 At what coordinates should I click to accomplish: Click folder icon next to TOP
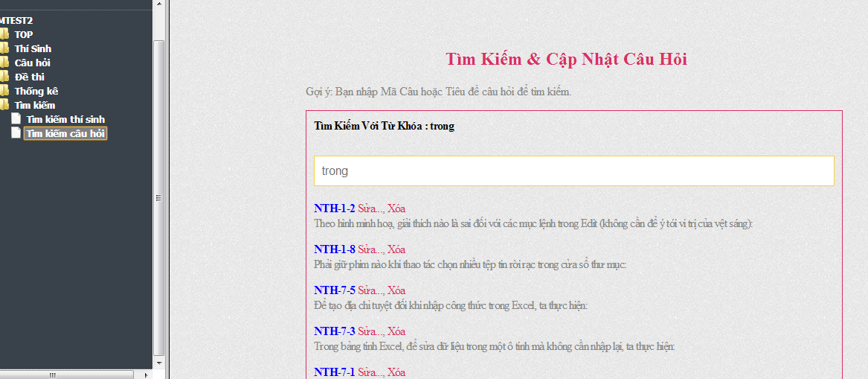pyautogui.click(x=4, y=34)
